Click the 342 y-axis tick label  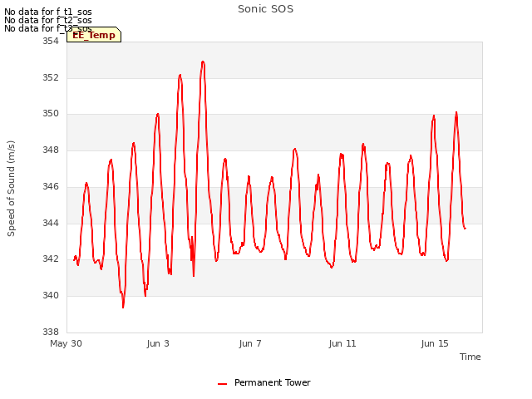(x=51, y=259)
